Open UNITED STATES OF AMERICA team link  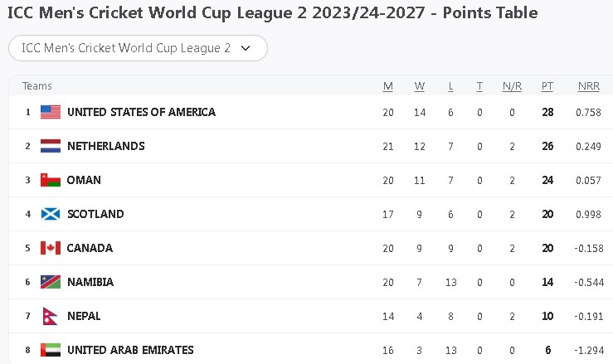[x=141, y=112]
